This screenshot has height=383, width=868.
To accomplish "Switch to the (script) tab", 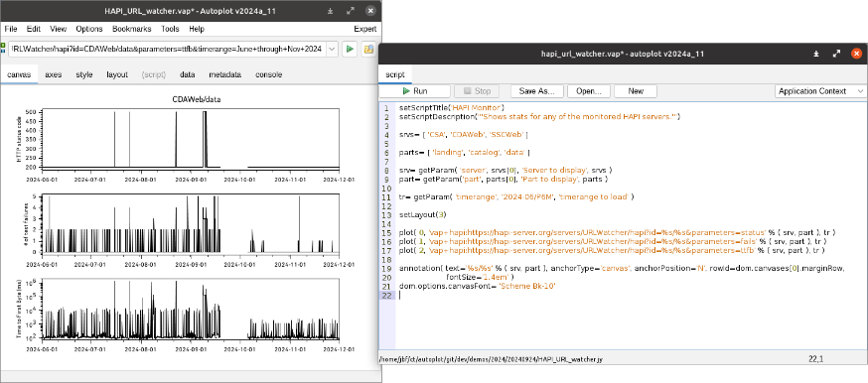I will pyautogui.click(x=153, y=74).
